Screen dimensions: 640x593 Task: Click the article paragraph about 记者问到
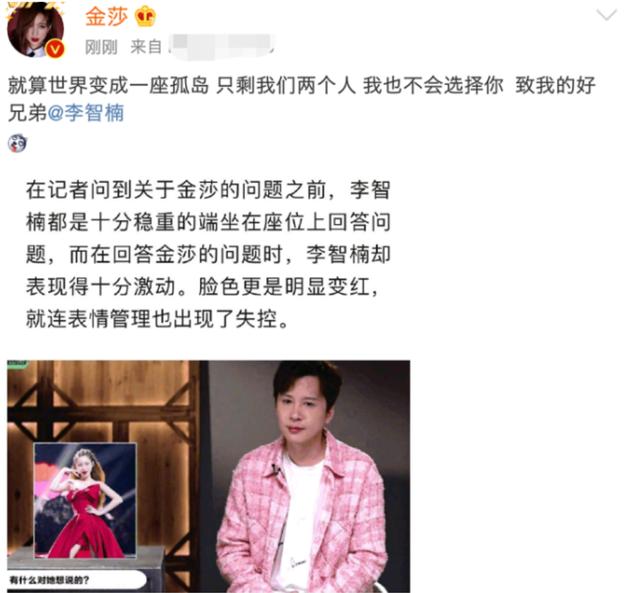point(208,254)
